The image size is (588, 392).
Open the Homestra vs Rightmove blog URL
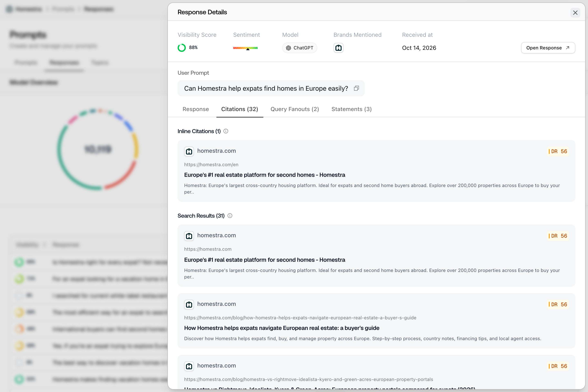pos(308,379)
